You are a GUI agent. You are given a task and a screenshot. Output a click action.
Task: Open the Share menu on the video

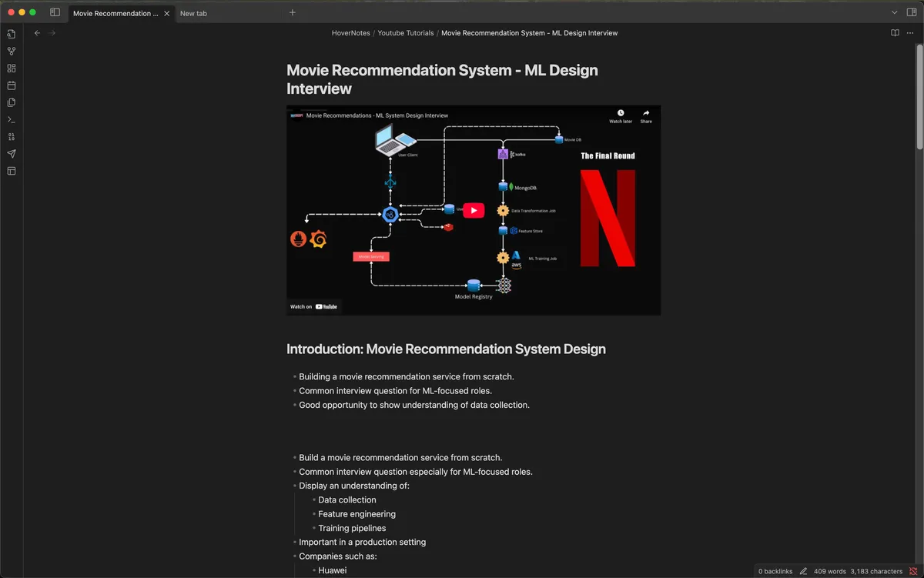[x=646, y=117]
